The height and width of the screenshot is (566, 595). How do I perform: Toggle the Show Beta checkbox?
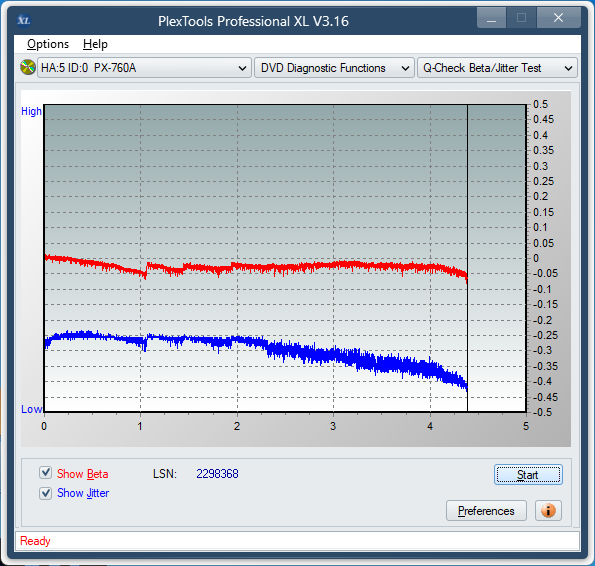click(x=46, y=473)
